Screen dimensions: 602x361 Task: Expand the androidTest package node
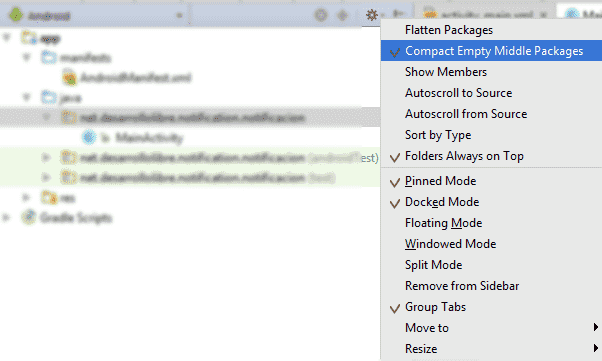coord(46,157)
